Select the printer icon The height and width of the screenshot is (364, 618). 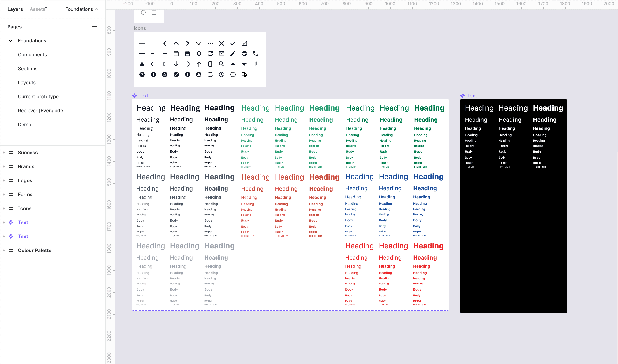(244, 54)
